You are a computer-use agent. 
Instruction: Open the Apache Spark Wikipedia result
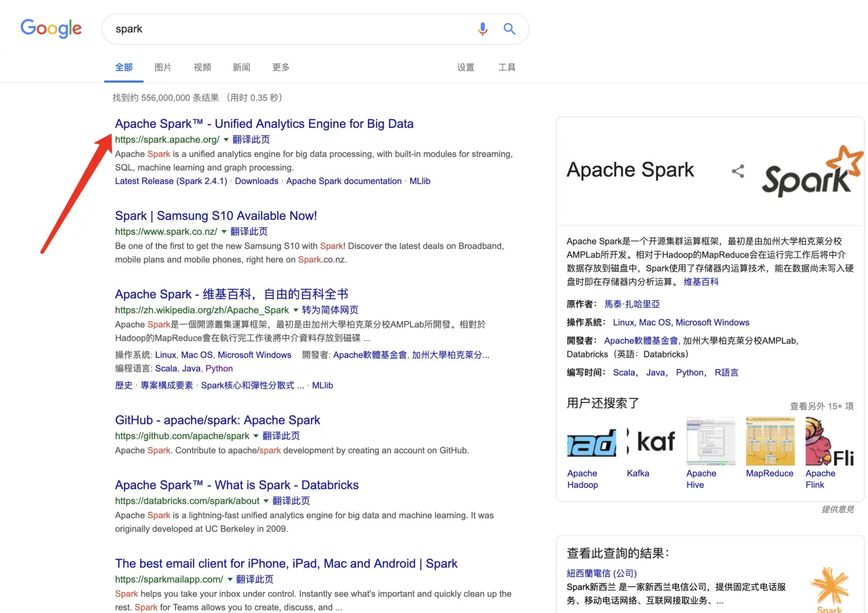(x=231, y=294)
